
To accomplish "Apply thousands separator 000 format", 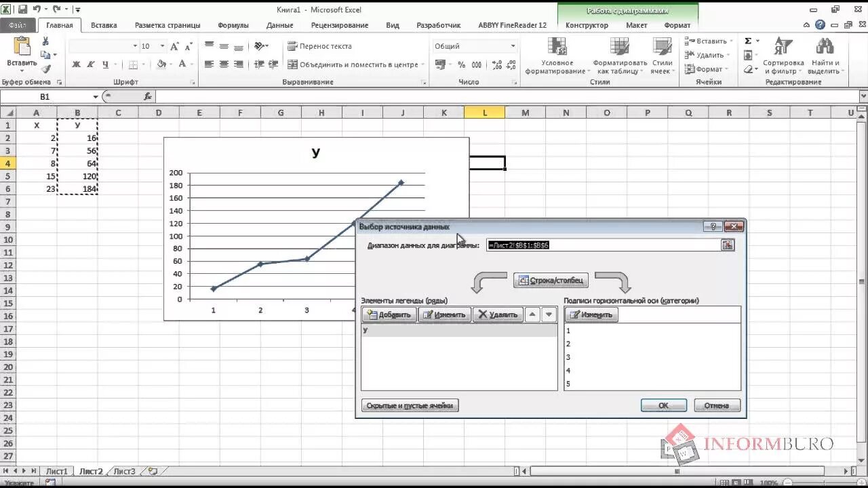I will click(476, 64).
